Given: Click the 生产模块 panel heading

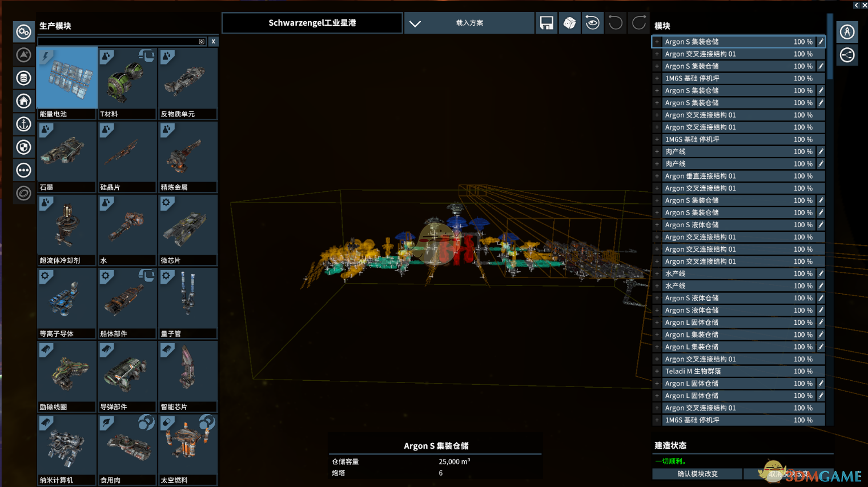Looking at the screenshot, I should coord(55,26).
